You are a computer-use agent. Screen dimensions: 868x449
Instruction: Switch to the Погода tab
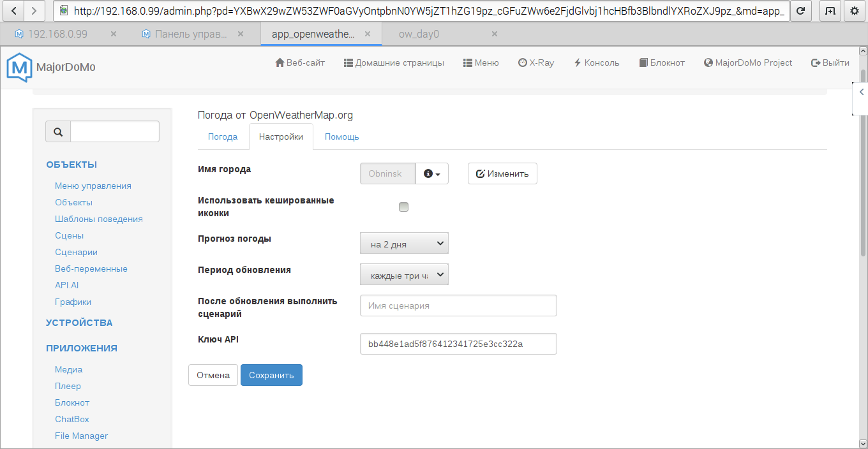pos(223,136)
